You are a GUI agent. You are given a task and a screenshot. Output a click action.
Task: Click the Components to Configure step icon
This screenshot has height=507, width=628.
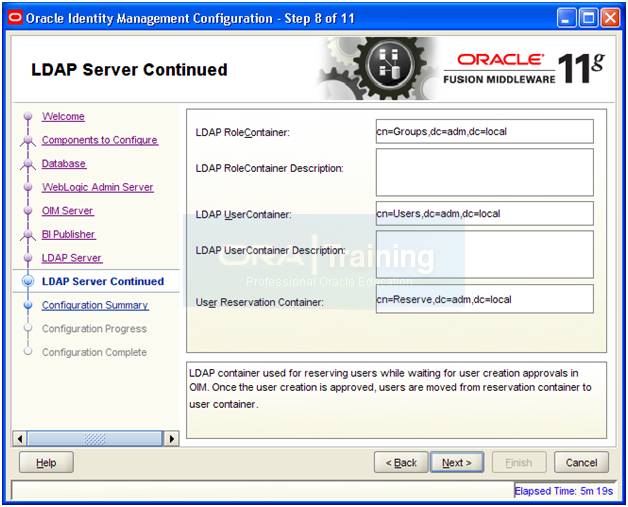[28, 140]
